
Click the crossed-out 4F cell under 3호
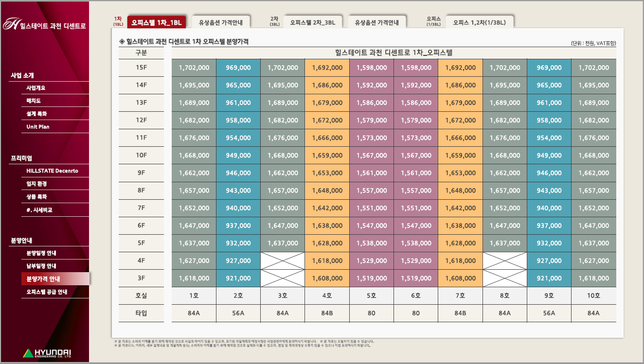point(283,260)
